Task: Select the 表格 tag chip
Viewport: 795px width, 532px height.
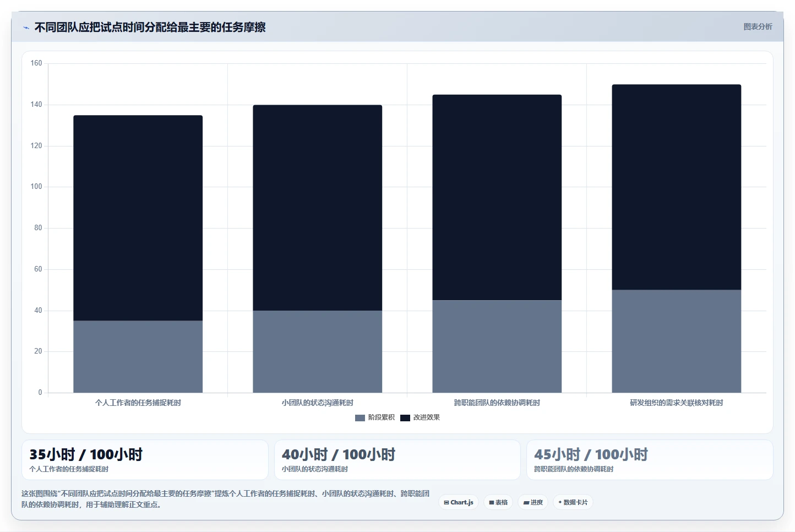Action: pyautogui.click(x=498, y=502)
